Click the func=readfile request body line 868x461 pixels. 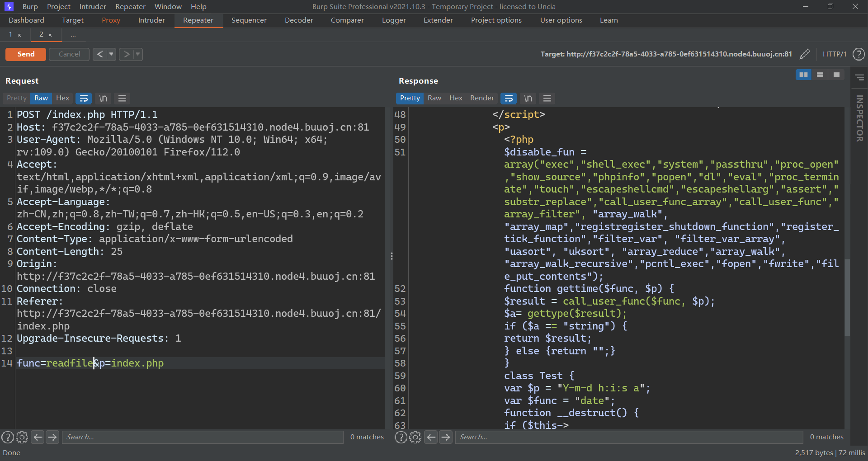pos(199,363)
